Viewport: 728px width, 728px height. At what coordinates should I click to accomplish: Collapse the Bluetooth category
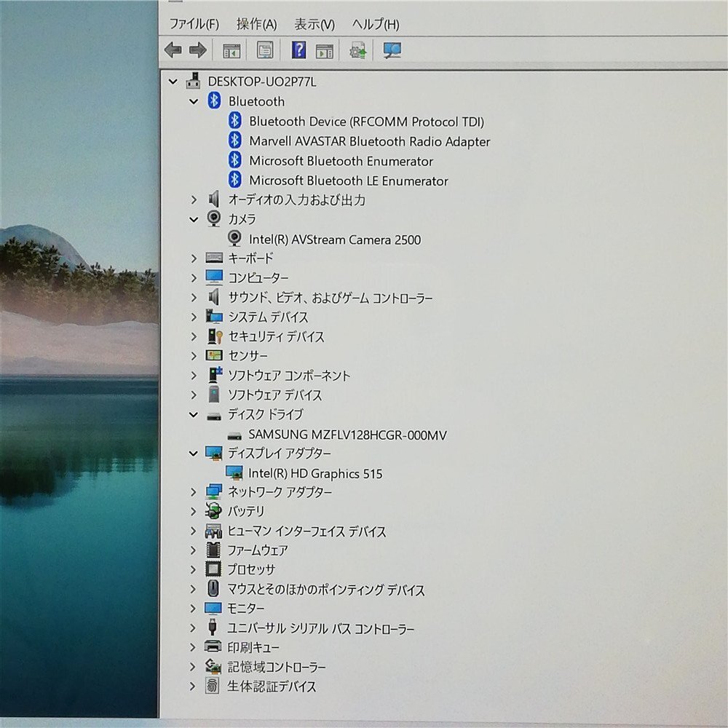click(194, 101)
